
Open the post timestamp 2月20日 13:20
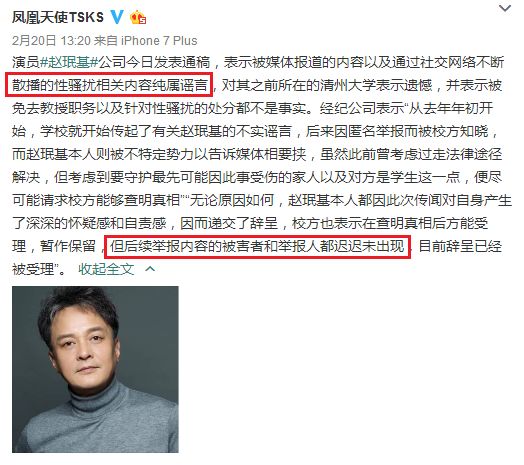tap(51, 40)
